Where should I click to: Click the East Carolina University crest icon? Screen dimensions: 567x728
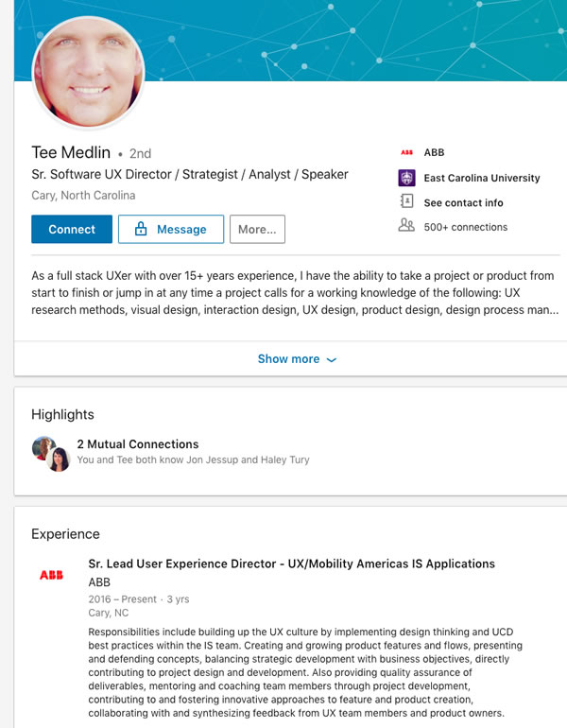(406, 178)
